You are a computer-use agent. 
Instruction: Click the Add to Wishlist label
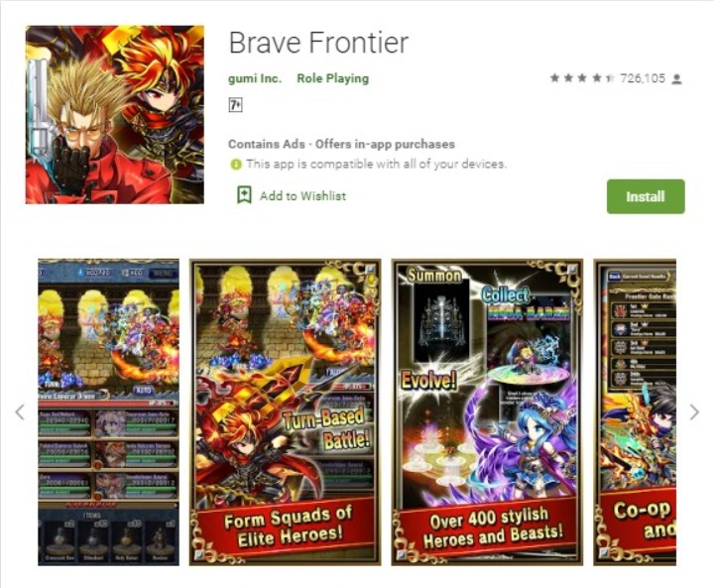[x=302, y=196]
